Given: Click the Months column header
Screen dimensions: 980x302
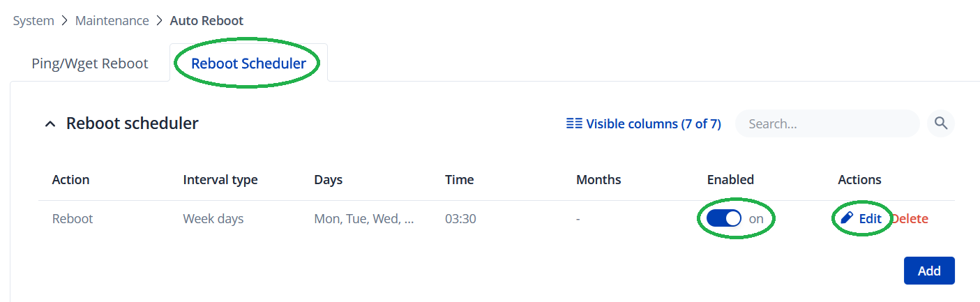Looking at the screenshot, I should (598, 179).
